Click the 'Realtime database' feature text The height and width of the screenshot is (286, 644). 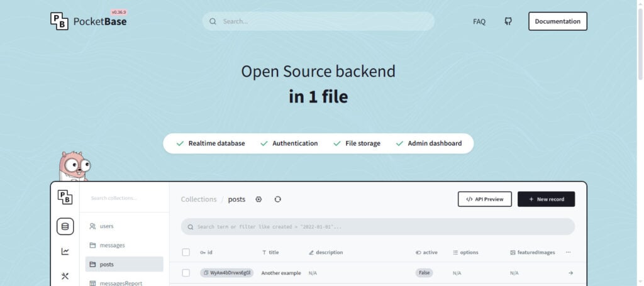pyautogui.click(x=216, y=143)
